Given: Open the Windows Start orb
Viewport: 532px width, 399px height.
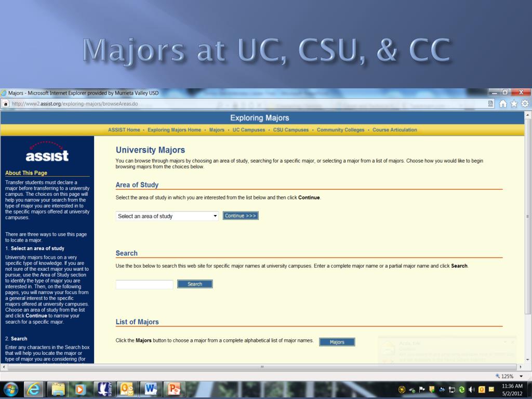Looking at the screenshot, I should pos(11,390).
